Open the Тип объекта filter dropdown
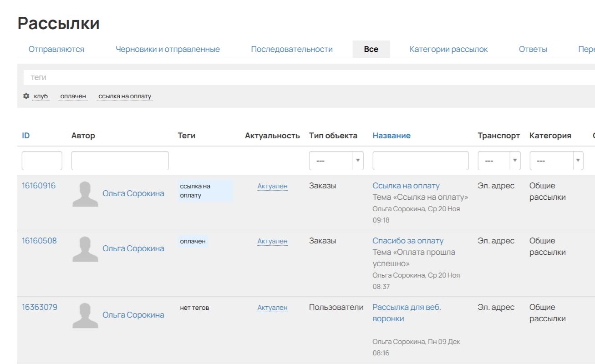Viewport: 595px width, 364px height. pos(336,161)
